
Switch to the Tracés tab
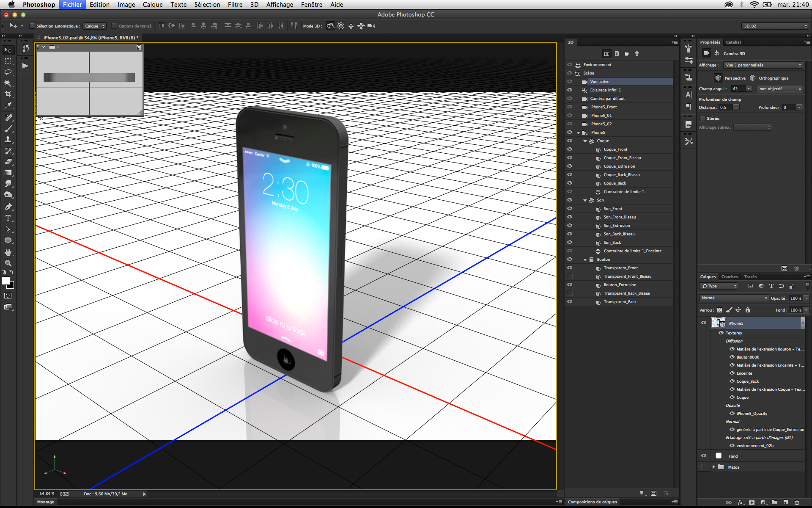(750, 276)
